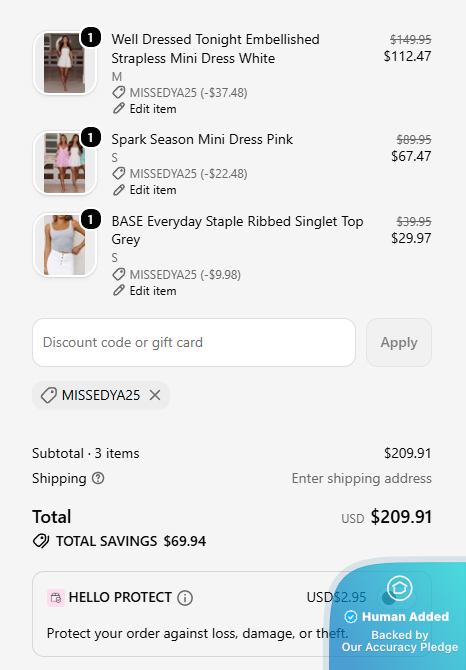Click the Hello Protect pink shield icon
The height and width of the screenshot is (670, 466).
[x=56, y=598]
